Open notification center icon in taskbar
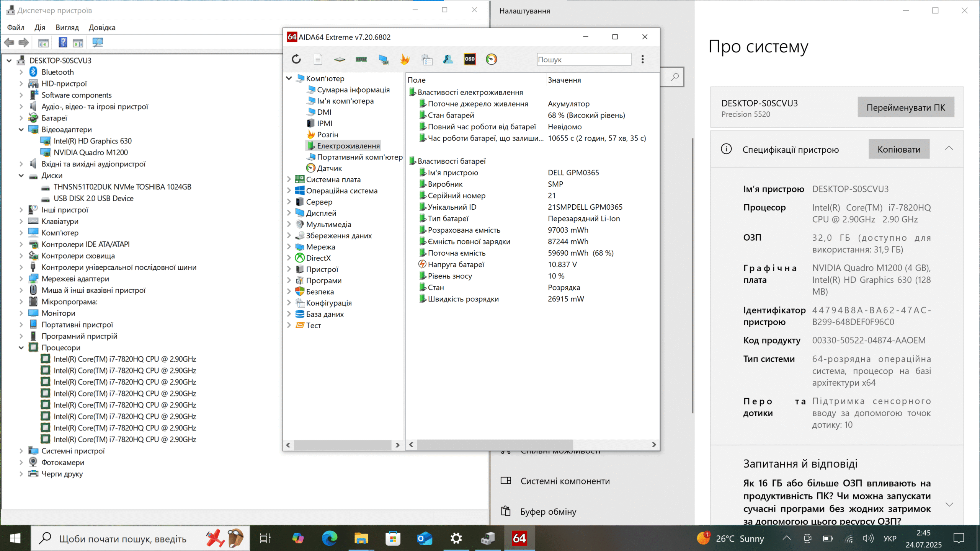 (x=959, y=538)
